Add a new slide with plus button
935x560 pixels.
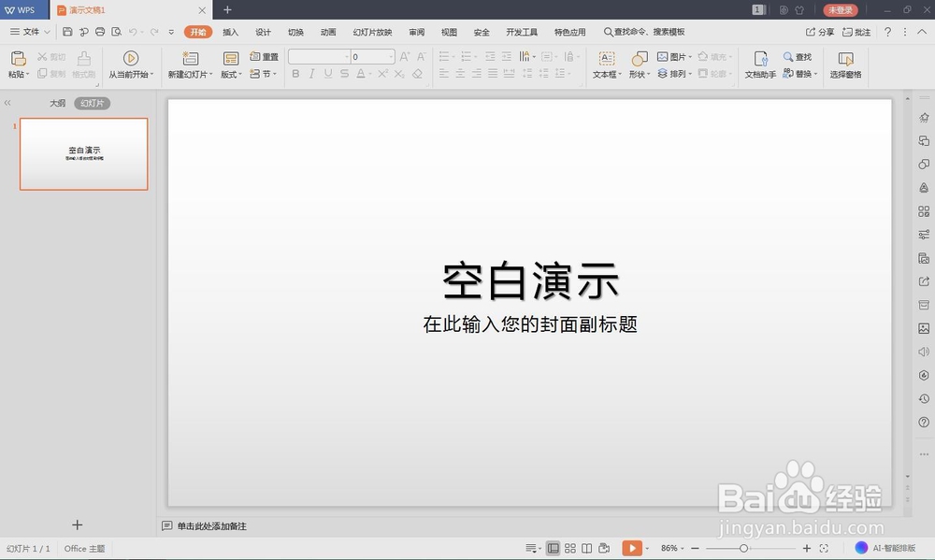point(77,524)
